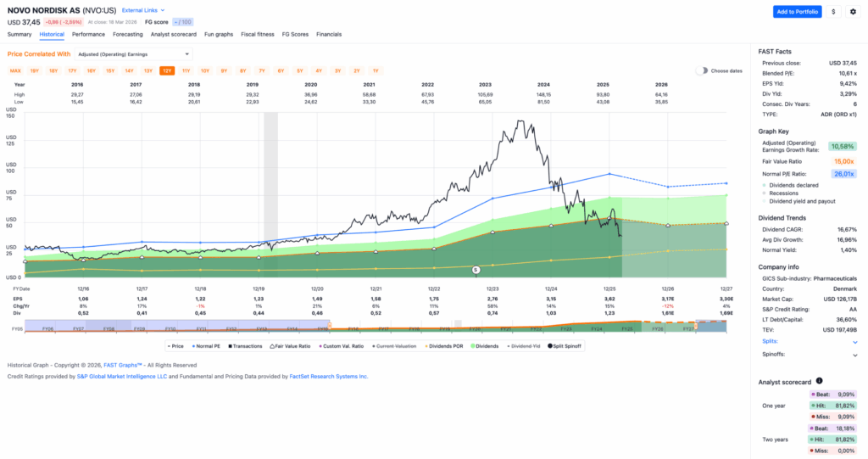
Task: Click the S&P Credit Rating value AA
Action: tap(853, 310)
